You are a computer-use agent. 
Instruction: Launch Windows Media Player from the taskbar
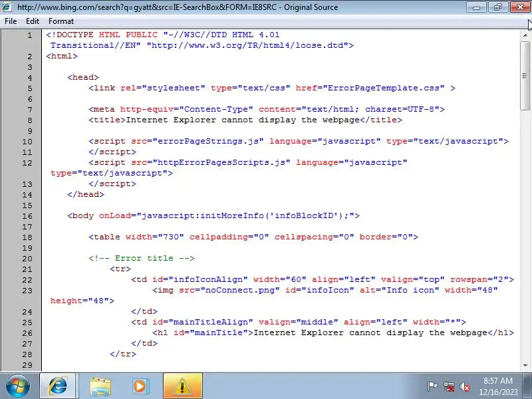click(140, 386)
